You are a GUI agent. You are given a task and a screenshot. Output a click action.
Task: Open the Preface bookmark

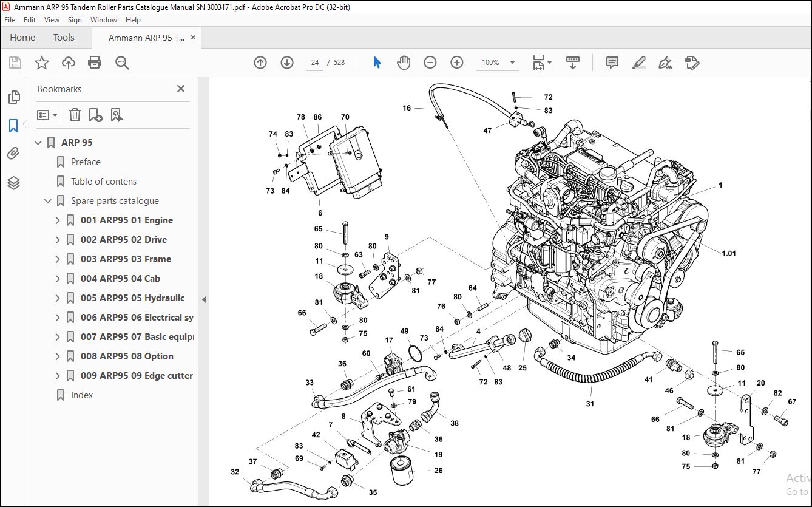pyautogui.click(x=86, y=162)
